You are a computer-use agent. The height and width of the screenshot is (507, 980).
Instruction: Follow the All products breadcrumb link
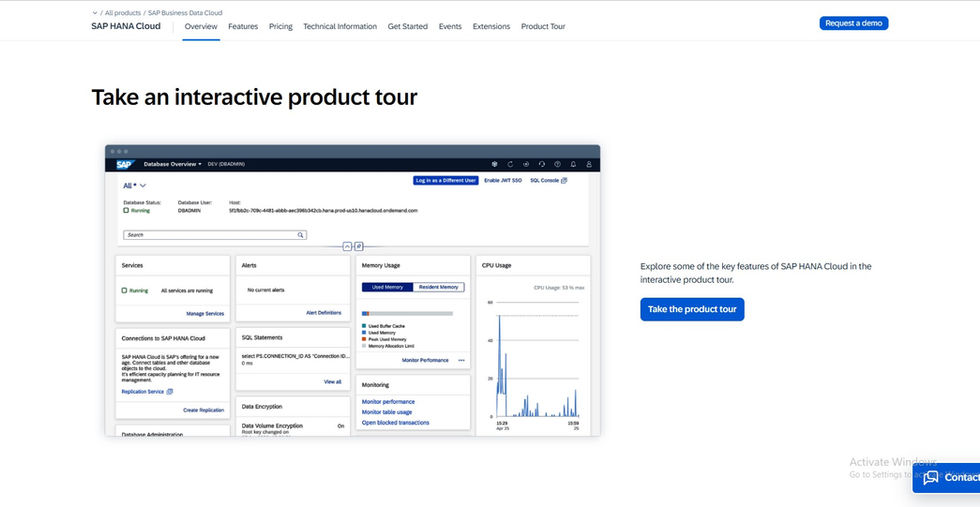122,13
